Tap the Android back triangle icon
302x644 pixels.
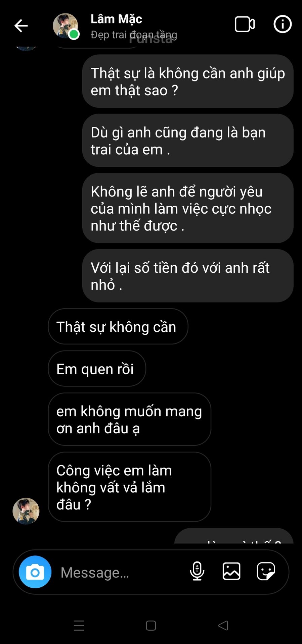tap(223, 626)
